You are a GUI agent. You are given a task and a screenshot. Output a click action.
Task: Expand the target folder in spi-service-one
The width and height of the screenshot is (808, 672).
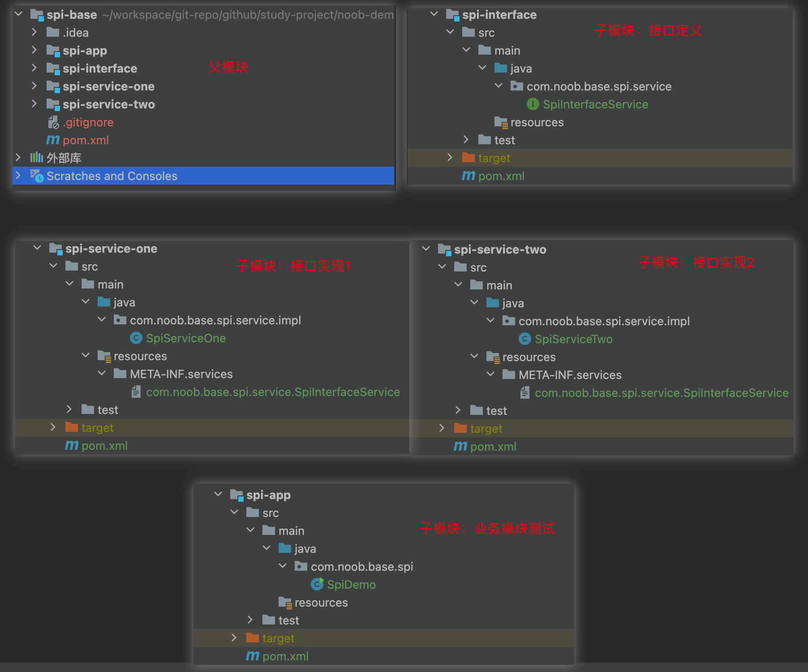[x=53, y=427]
